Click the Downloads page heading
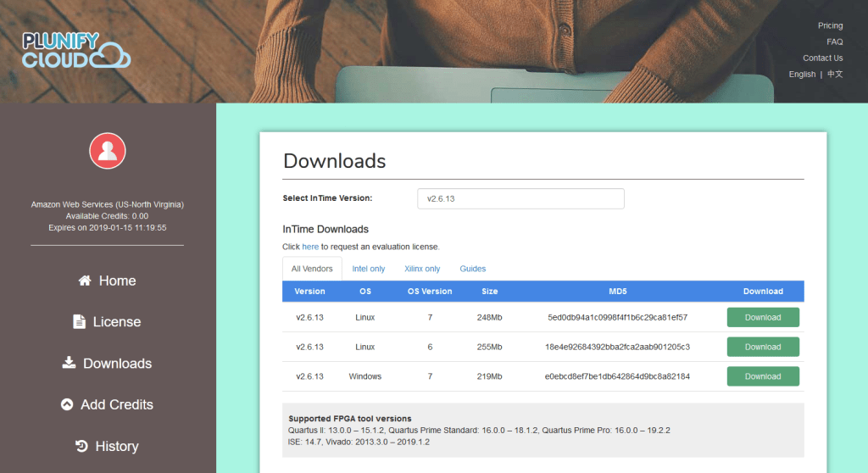The image size is (868, 473). pyautogui.click(x=334, y=161)
